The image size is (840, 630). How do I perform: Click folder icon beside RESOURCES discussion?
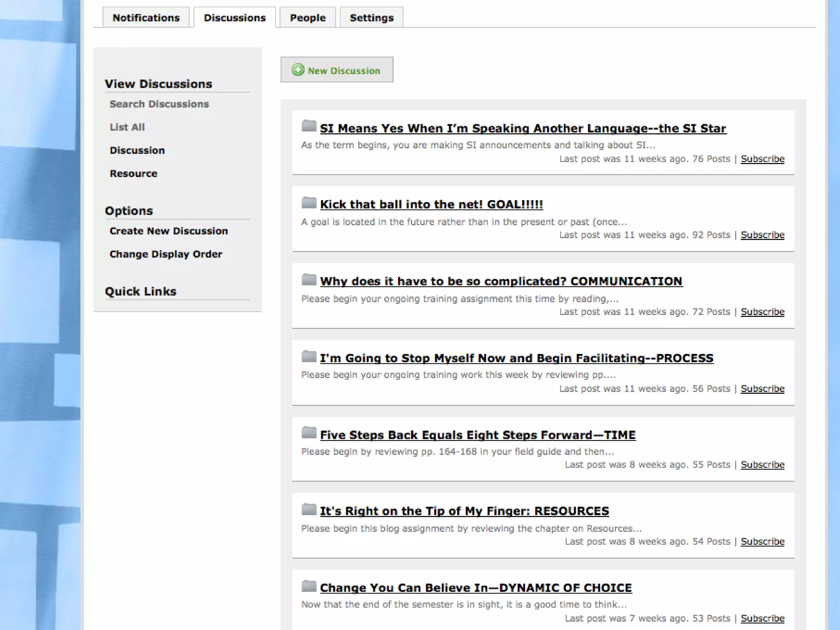point(309,510)
